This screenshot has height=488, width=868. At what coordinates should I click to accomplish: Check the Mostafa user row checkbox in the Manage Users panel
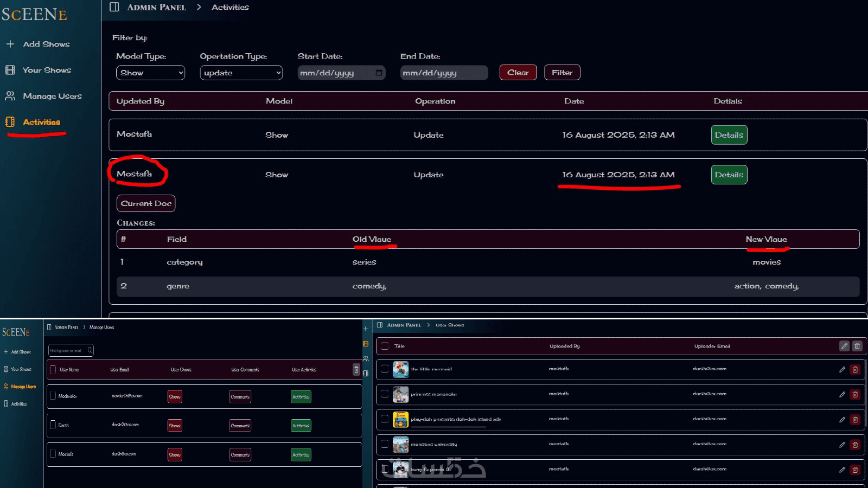pyautogui.click(x=53, y=454)
